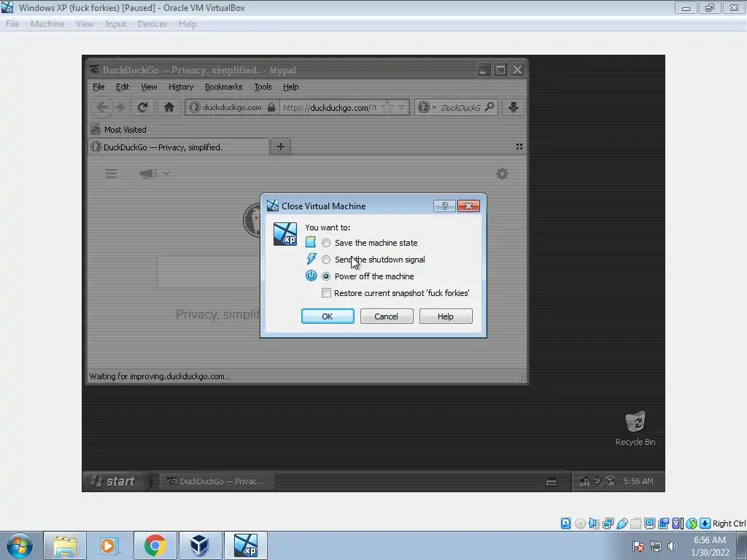Click the Help button beside Cancel

point(446,316)
